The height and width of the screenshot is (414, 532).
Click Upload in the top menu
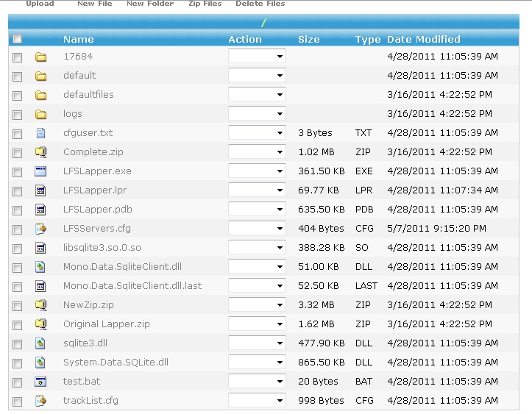click(40, 4)
